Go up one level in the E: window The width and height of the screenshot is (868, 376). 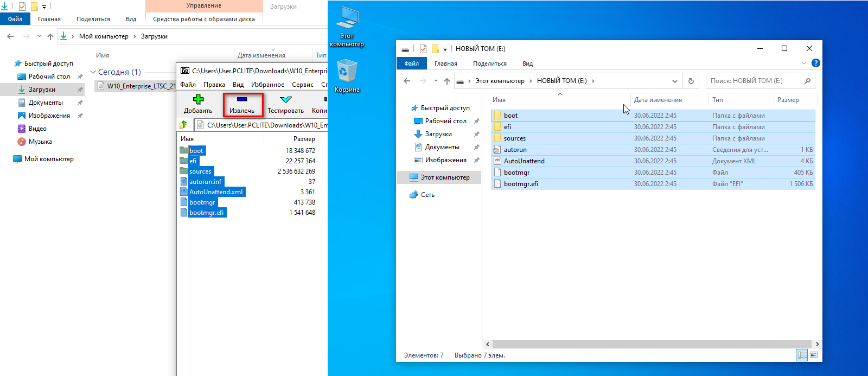pos(446,81)
